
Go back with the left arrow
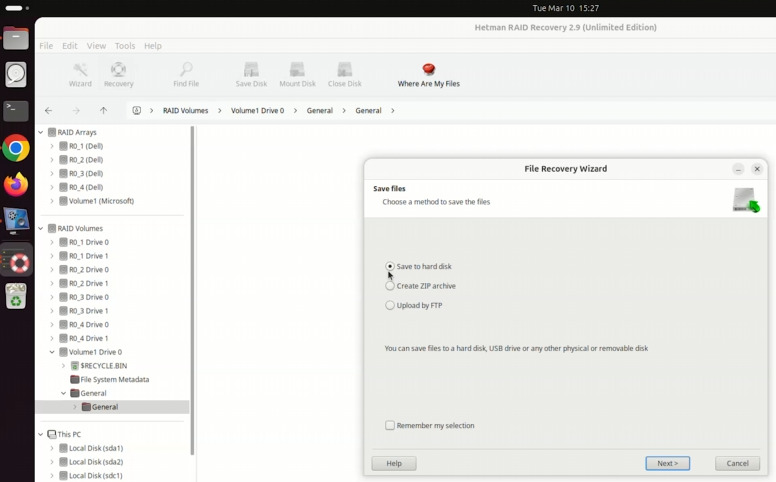tap(48, 110)
